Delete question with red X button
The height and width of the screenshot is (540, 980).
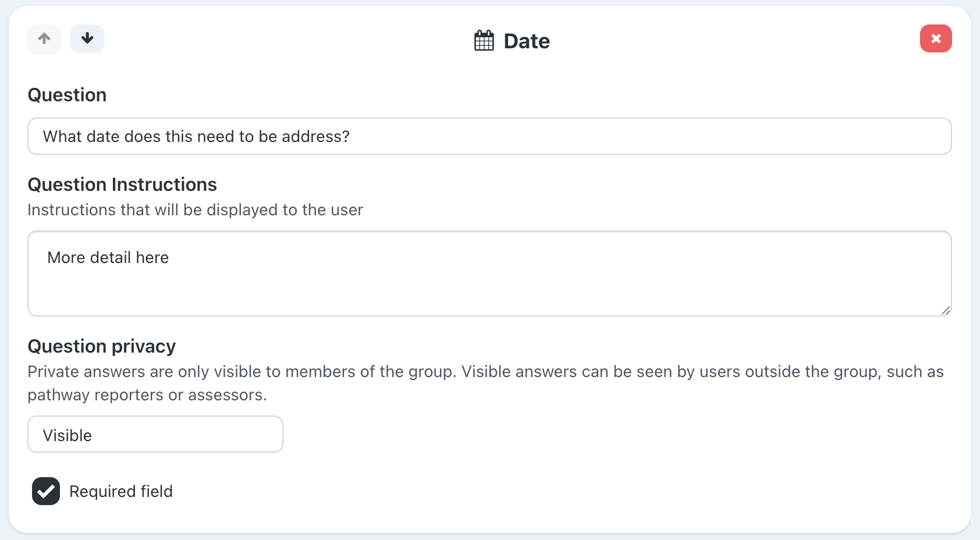point(935,39)
